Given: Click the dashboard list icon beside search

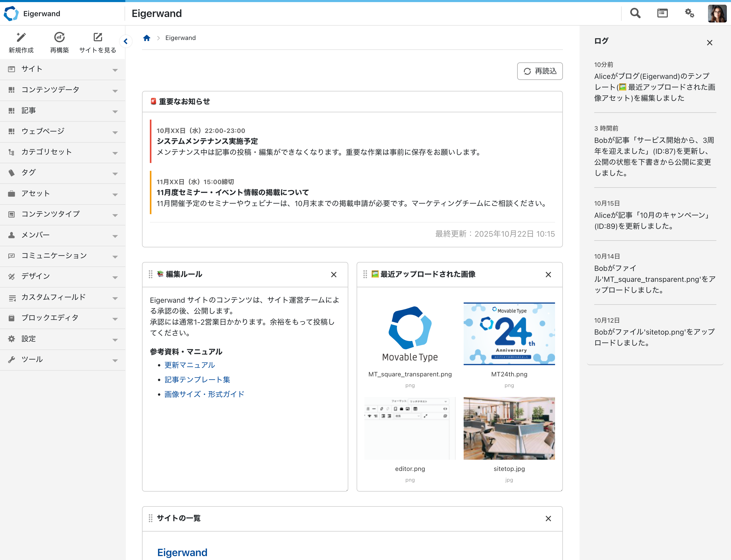Looking at the screenshot, I should click(662, 13).
